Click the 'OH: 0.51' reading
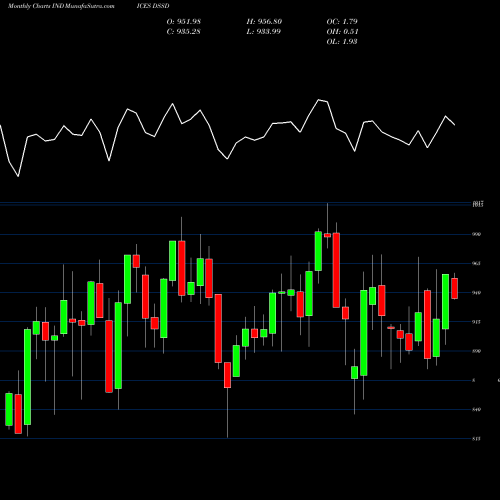Image resolution: width=500 pixels, height=500 pixels. pyautogui.click(x=342, y=32)
